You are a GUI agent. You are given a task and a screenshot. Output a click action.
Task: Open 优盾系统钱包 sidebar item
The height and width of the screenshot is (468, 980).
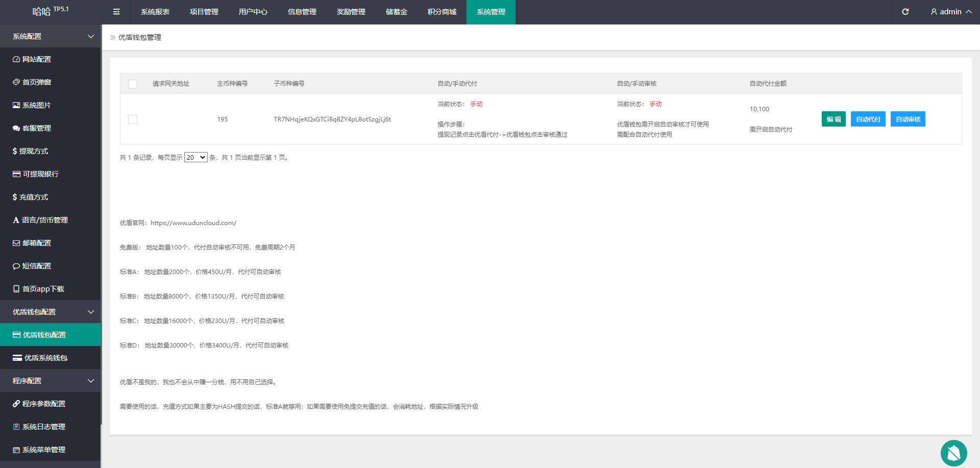[x=46, y=358]
